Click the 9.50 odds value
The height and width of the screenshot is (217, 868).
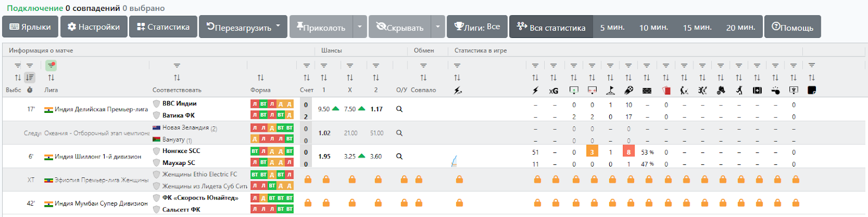[324, 109]
